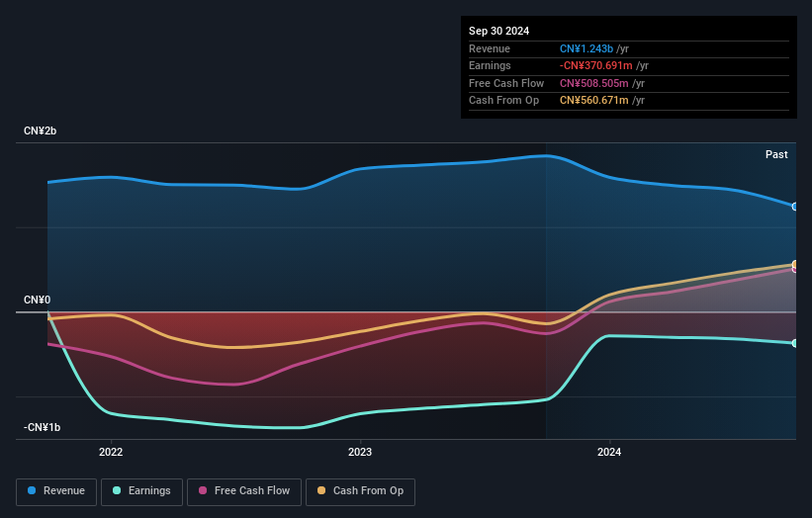Click the CN¥1.243b revenue value
The width and height of the screenshot is (812, 518).
[x=586, y=48]
